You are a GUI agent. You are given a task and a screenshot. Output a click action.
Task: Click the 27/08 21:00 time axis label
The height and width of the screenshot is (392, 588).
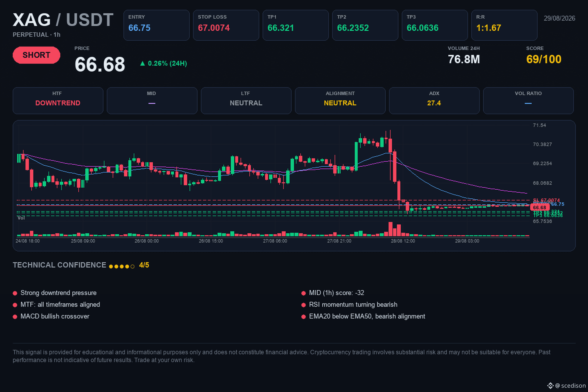point(339,241)
